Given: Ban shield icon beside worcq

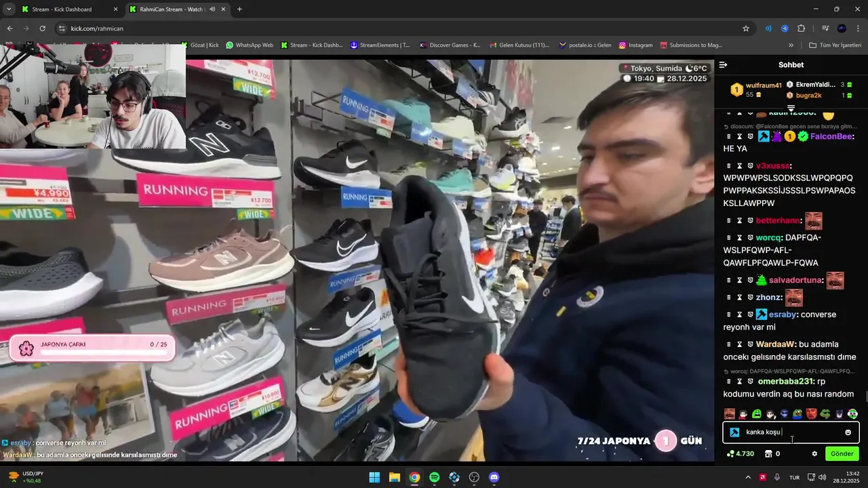Looking at the screenshot, I should tap(751, 238).
